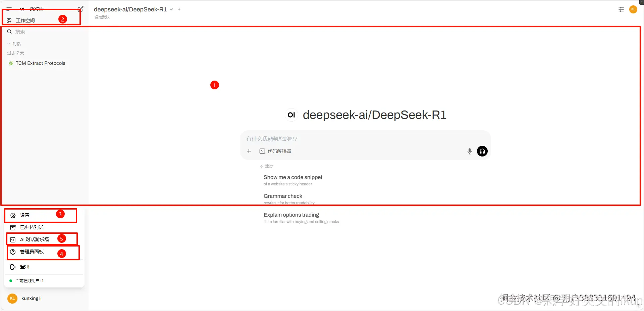Collapse the 对话 chats section
Viewport: 644px width, 311px height.
tap(14, 44)
